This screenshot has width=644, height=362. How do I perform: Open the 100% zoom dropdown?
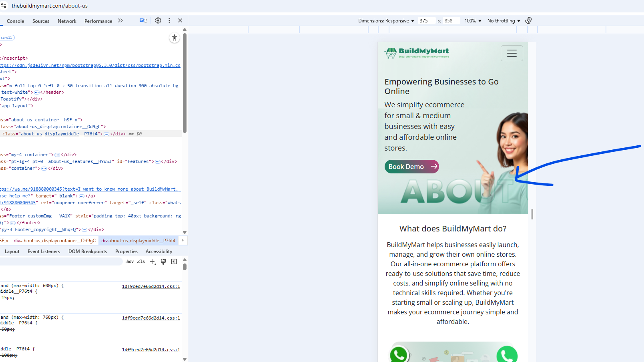(x=473, y=21)
